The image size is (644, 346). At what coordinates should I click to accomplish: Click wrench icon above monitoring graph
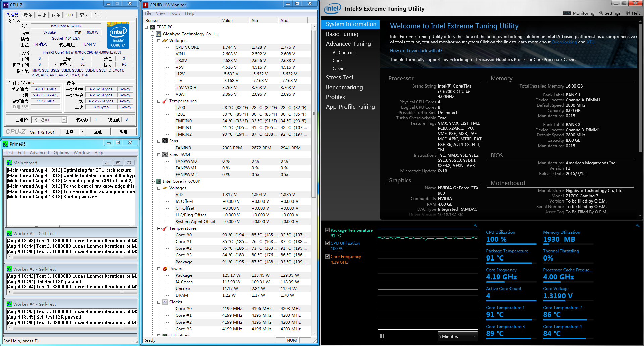tap(475, 226)
